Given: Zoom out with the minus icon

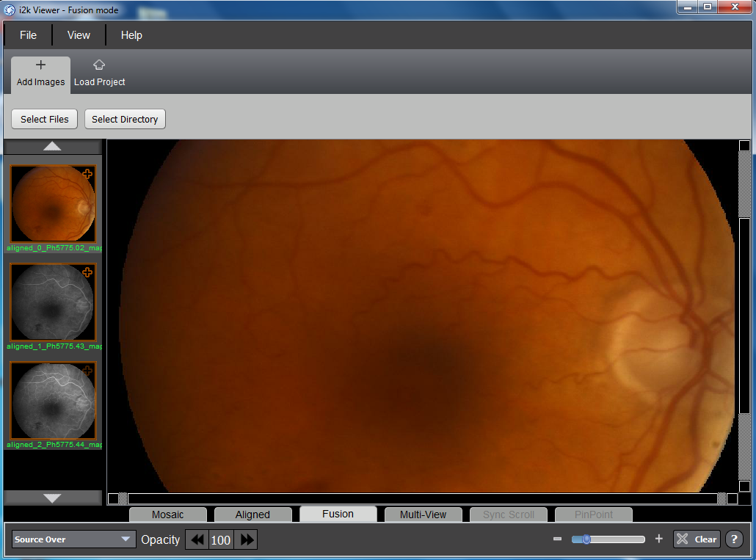Looking at the screenshot, I should (x=557, y=539).
